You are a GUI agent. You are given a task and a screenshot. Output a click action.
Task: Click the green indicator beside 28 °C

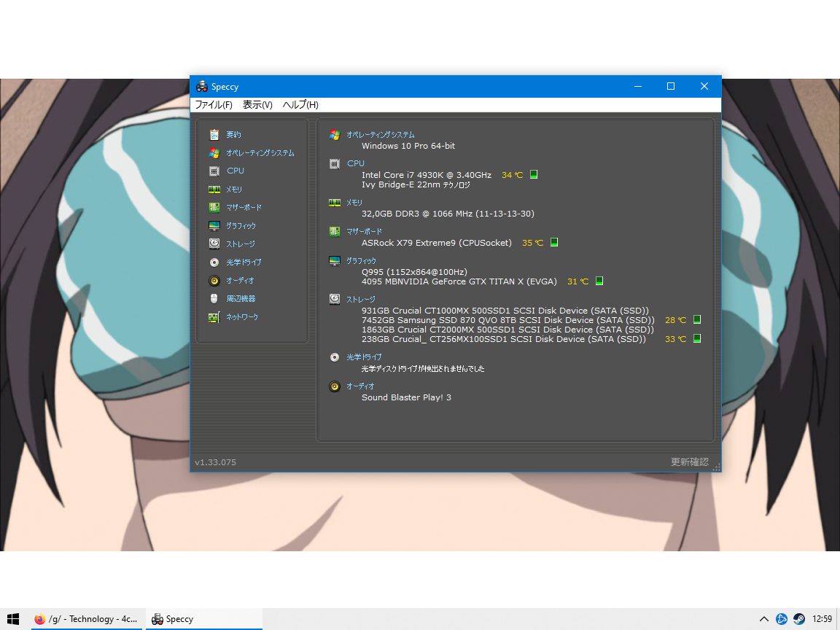click(697, 319)
